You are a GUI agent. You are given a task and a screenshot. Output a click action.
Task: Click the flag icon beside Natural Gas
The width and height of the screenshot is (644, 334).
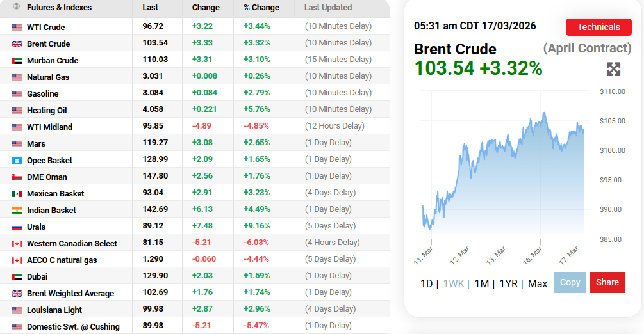[x=17, y=77]
